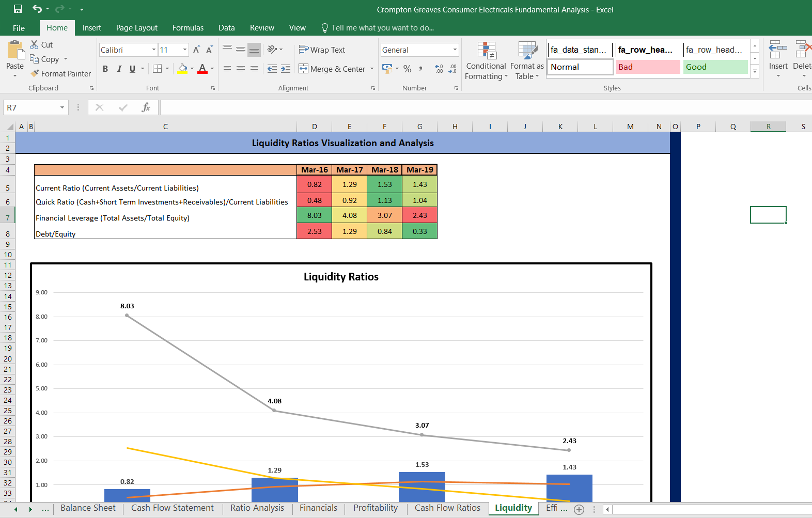Open font color dropdown arrow
The width and height of the screenshot is (812, 518).
(x=212, y=69)
